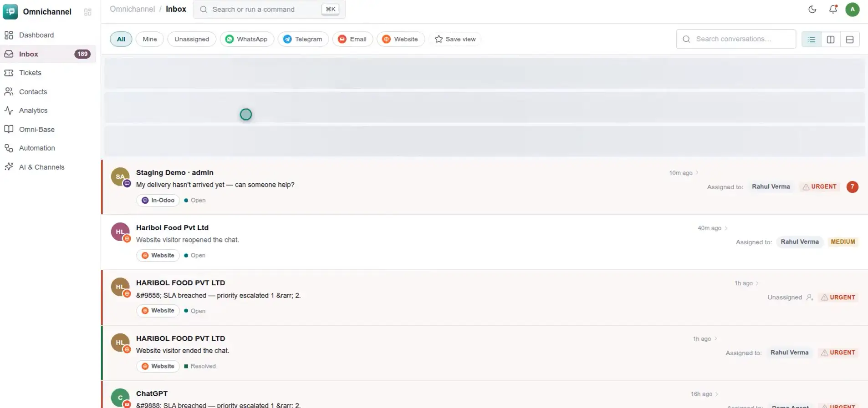
Task: Filter by WhatsApp channel
Action: (x=247, y=39)
